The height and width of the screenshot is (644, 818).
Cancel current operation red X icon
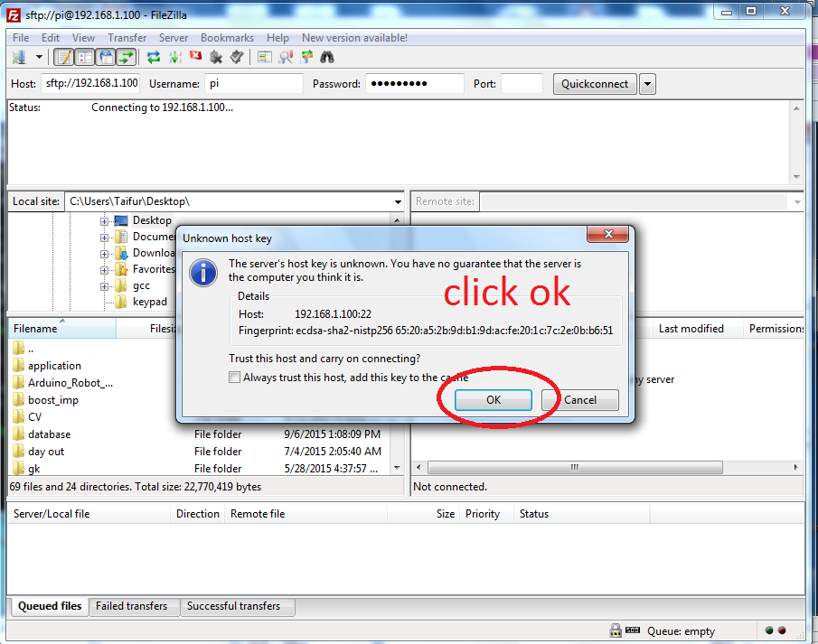(195, 56)
